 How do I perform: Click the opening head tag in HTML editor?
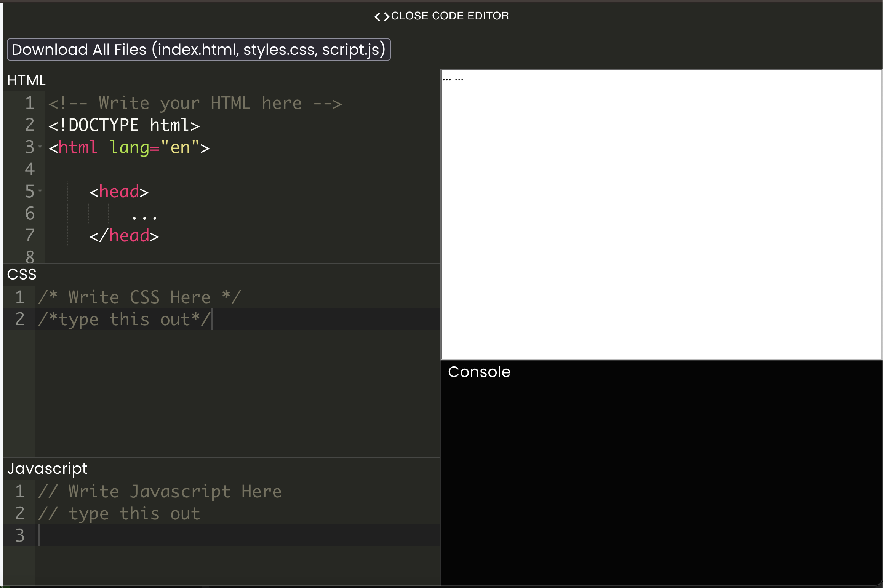coord(119,192)
